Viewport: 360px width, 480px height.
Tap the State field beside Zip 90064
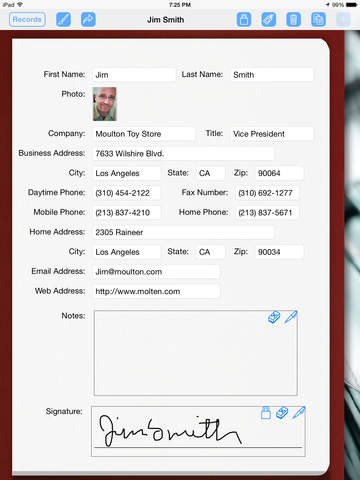(211, 173)
